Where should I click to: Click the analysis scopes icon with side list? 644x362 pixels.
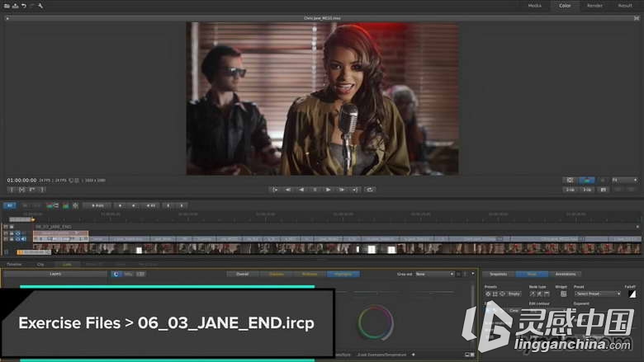click(x=52, y=205)
